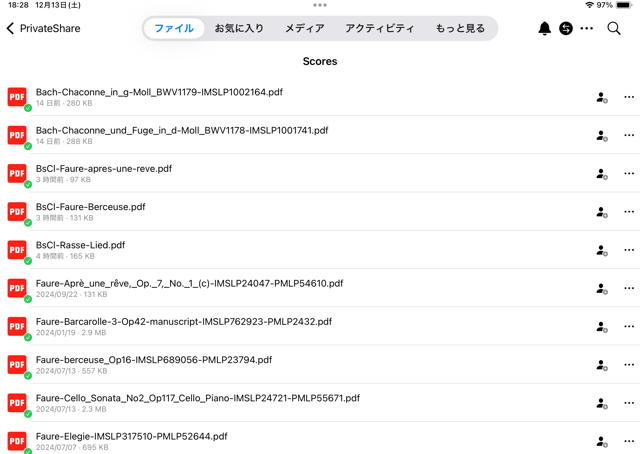The image size is (640, 454).
Task: Click PDF icon of BsCl-Faure-apres-une-reve.pdf
Action: tap(17, 174)
